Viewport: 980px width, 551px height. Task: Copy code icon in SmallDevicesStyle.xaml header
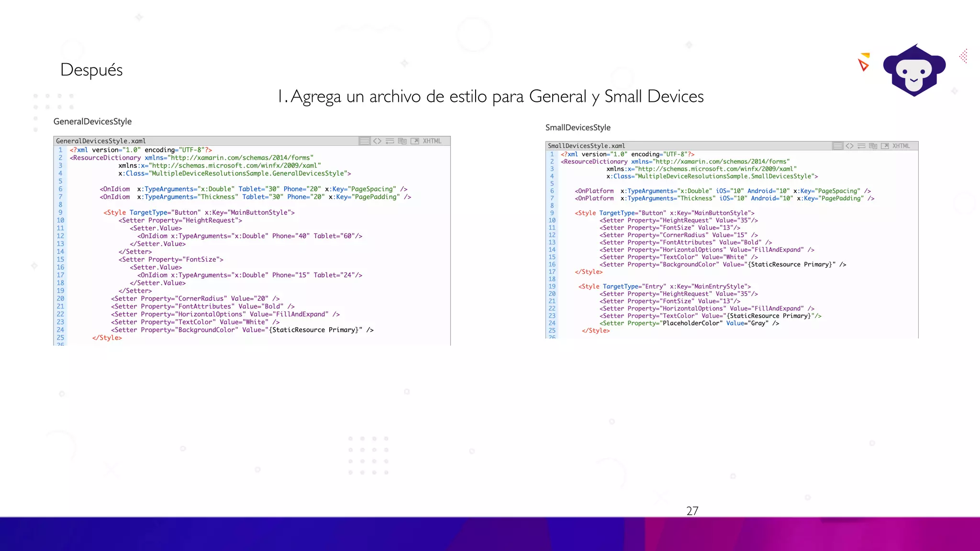[x=873, y=146]
